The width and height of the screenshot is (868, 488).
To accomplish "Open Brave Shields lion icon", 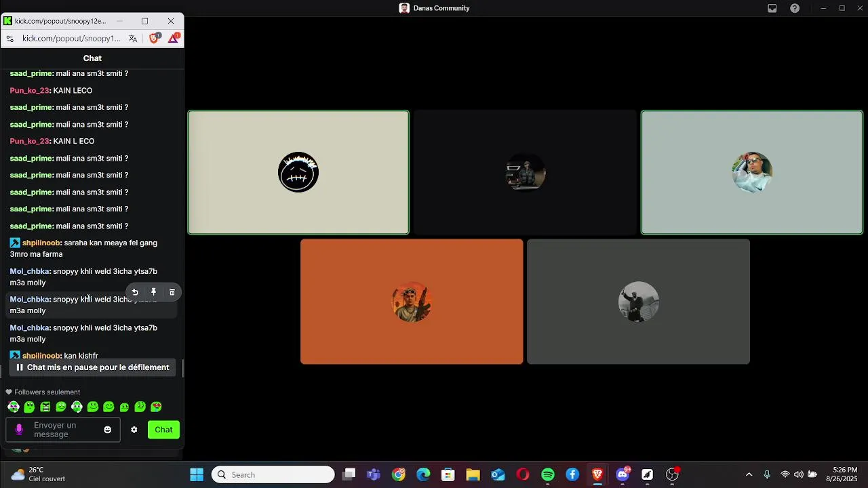I will pyautogui.click(x=154, y=39).
